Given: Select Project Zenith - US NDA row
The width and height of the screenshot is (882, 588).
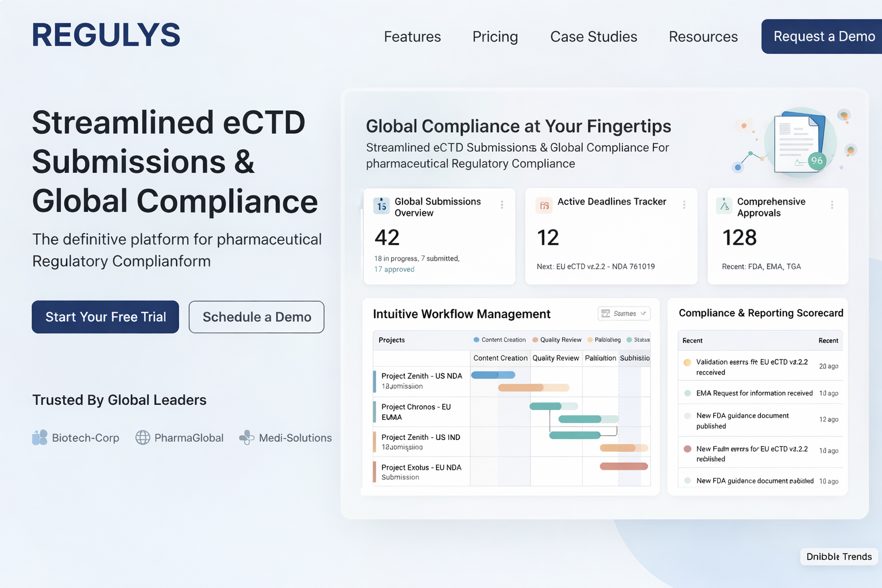Looking at the screenshot, I should 511,381.
